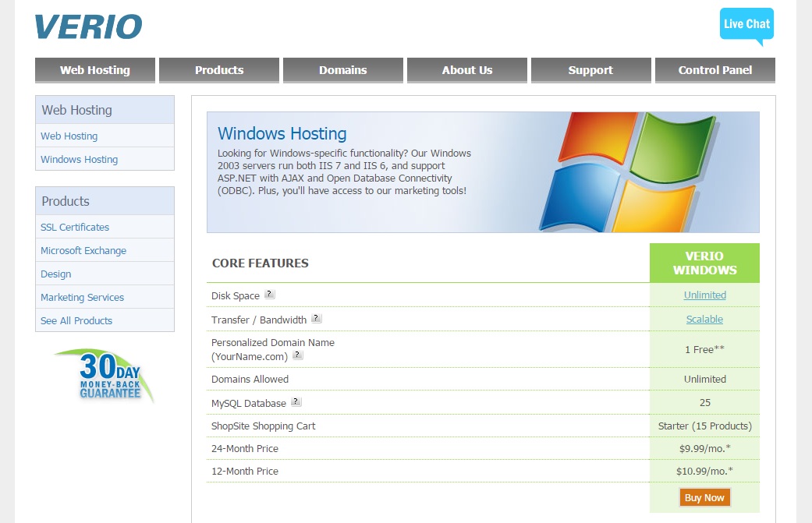The height and width of the screenshot is (523, 812).
Task: Open the Personalized Domain Name help tooltip
Action: point(297,354)
